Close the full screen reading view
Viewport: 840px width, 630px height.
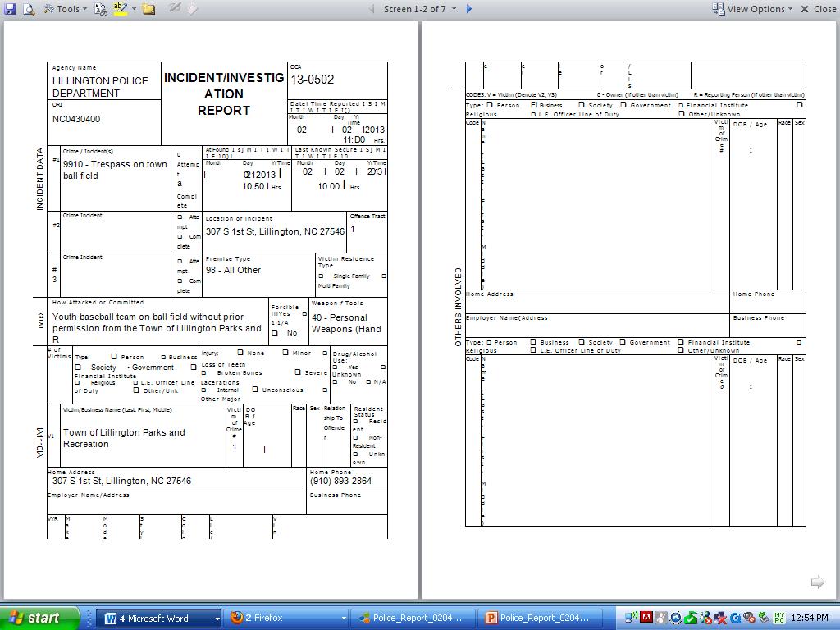pos(818,8)
